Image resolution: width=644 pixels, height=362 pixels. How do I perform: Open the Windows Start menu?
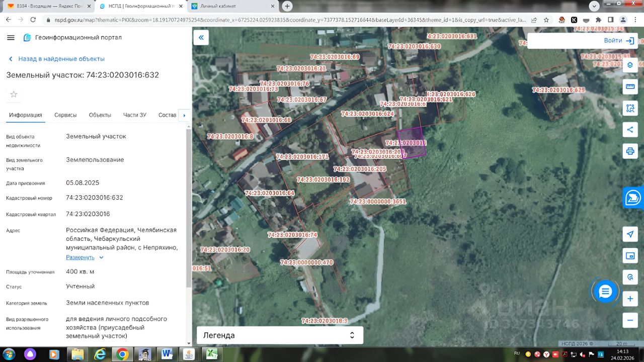click(9, 354)
